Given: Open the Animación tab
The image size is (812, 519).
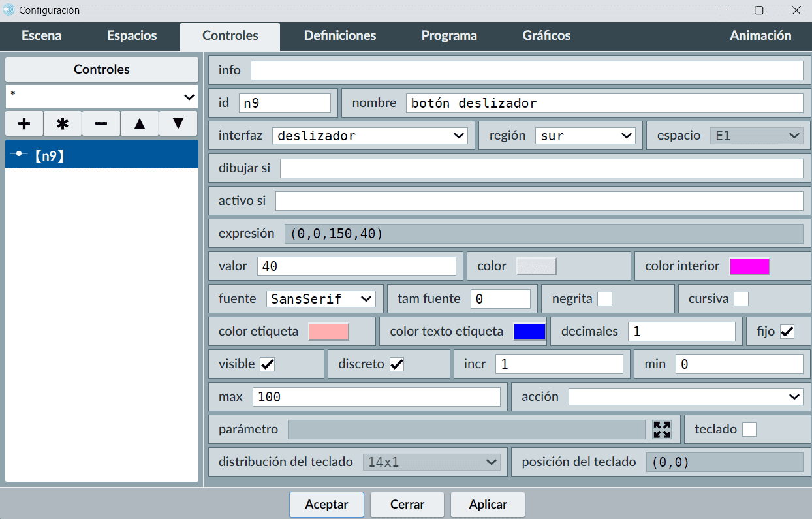Looking at the screenshot, I should coord(760,36).
